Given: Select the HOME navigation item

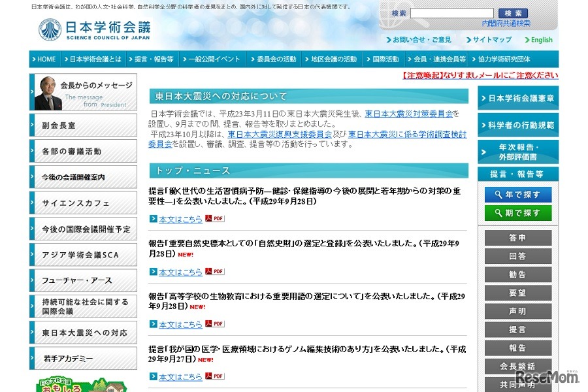Looking at the screenshot, I should pyautogui.click(x=44, y=59).
